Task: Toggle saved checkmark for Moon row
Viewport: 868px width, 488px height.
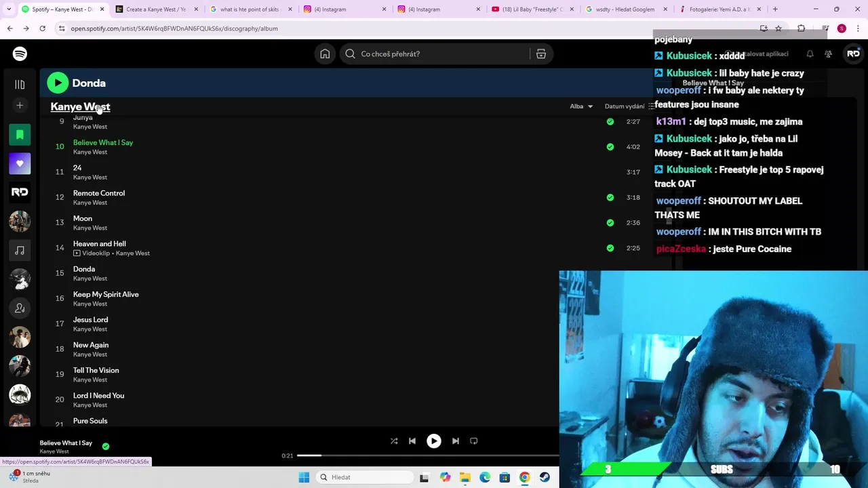Action: pyautogui.click(x=610, y=222)
